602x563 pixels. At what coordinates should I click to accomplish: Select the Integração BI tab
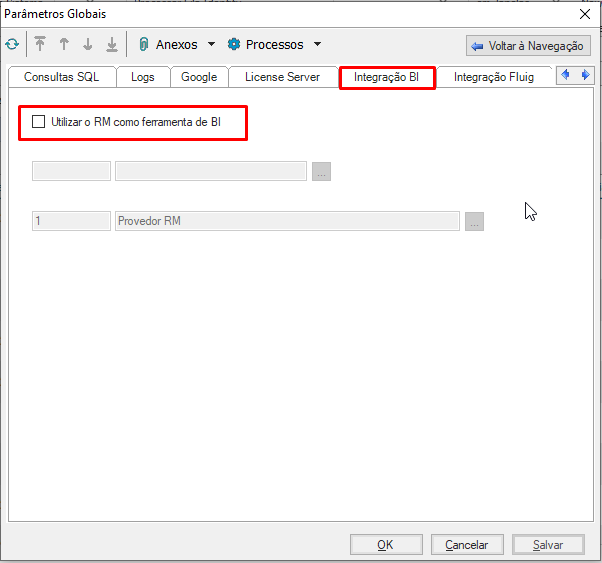click(x=386, y=77)
